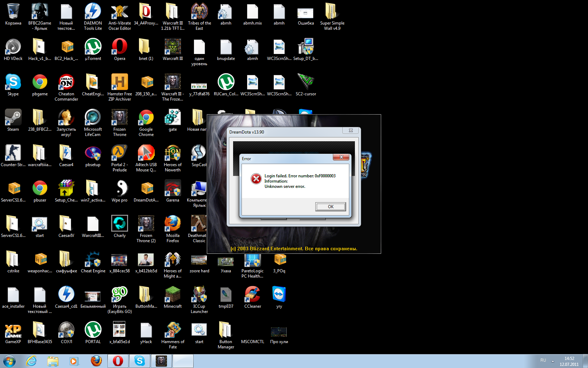Switch to Firefox on the taskbar
The image size is (588, 368).
click(x=96, y=361)
